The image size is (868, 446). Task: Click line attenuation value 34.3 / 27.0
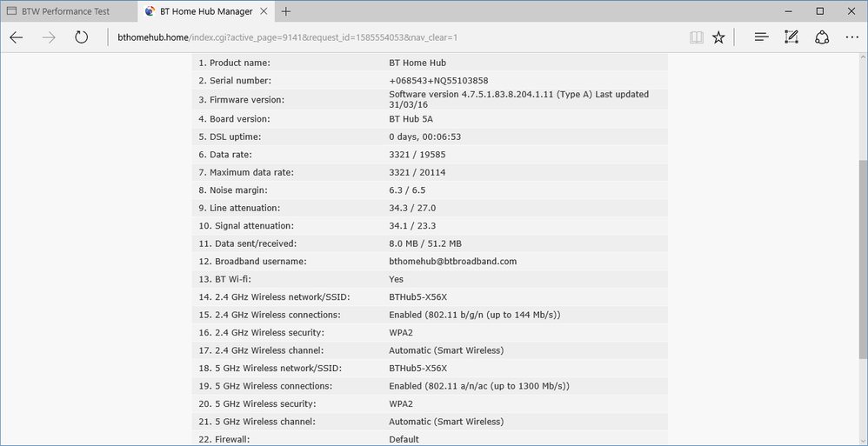[412, 208]
